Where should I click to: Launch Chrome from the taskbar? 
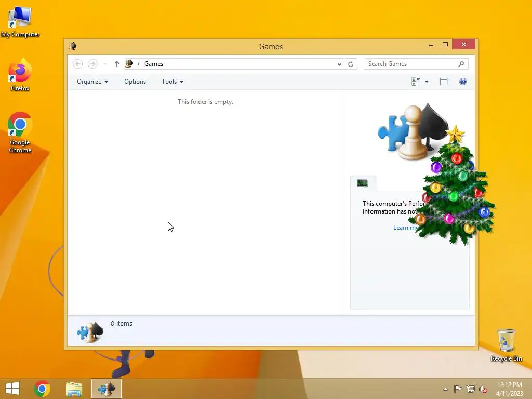[x=42, y=389]
